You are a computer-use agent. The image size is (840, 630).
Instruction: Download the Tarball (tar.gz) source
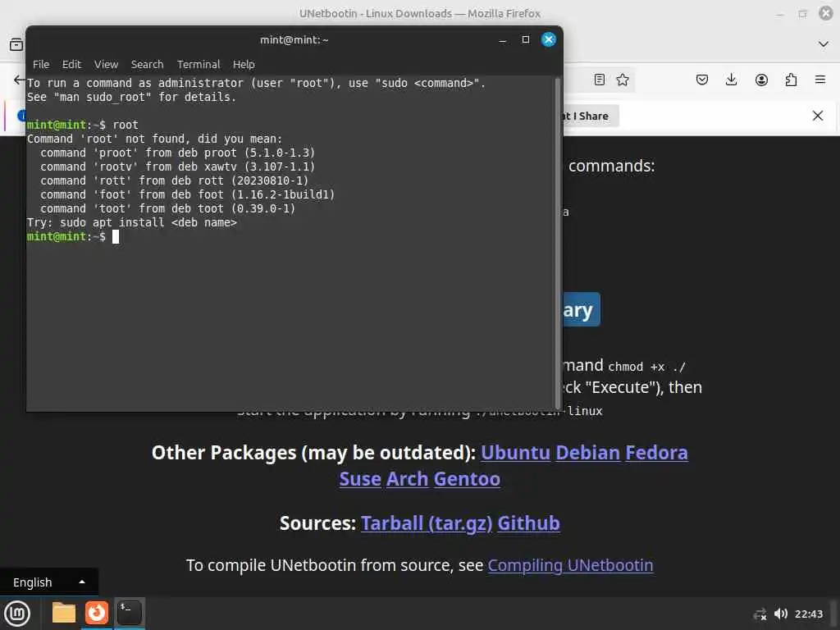(427, 523)
